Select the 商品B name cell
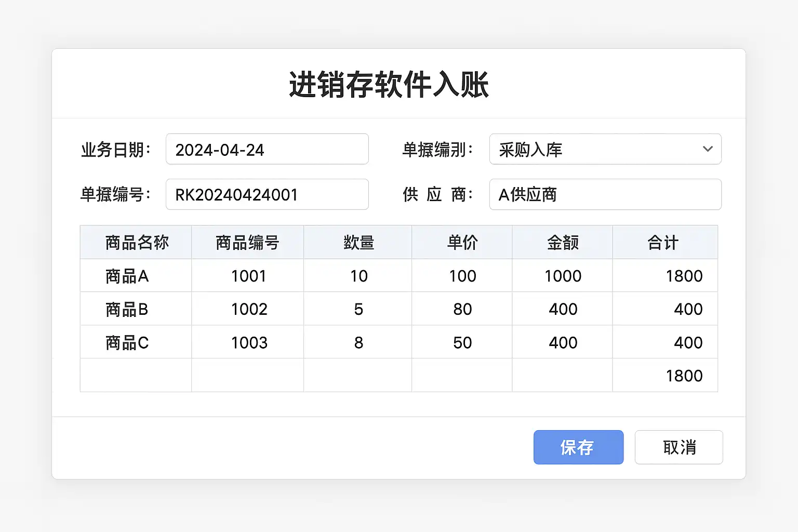Image resolution: width=798 pixels, height=532 pixels. [136, 309]
